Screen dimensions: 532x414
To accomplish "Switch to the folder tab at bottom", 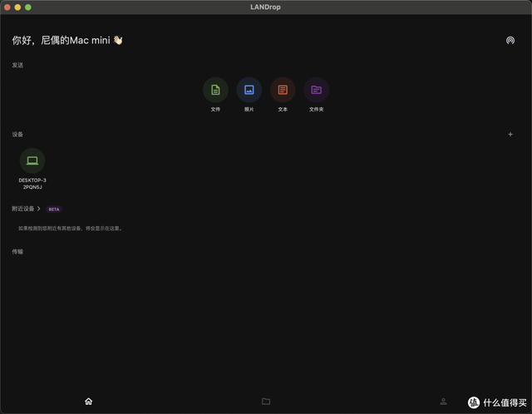I will point(266,401).
